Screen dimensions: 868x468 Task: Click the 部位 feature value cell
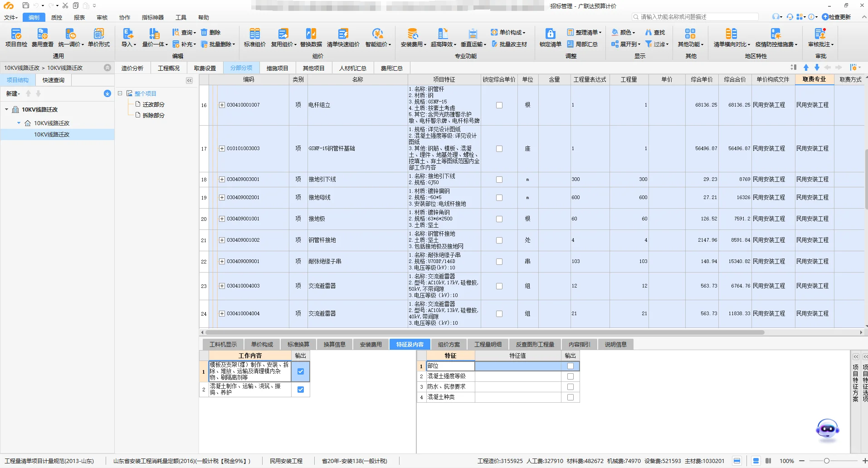[x=518, y=366]
